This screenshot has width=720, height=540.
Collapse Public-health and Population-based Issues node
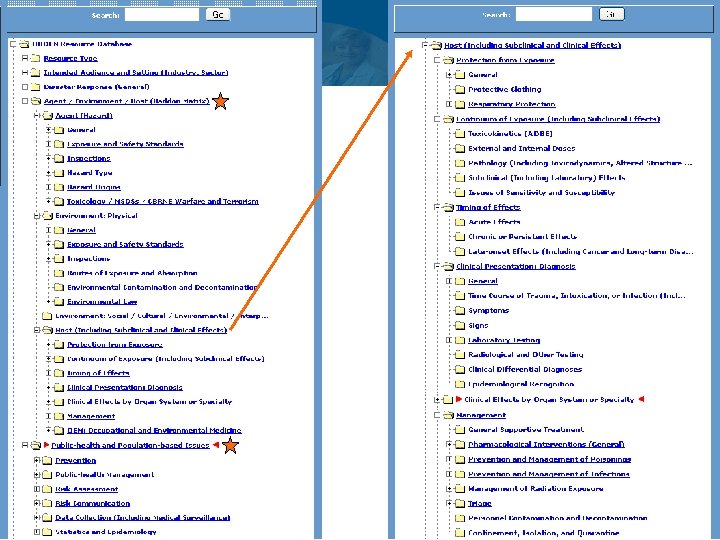25,445
